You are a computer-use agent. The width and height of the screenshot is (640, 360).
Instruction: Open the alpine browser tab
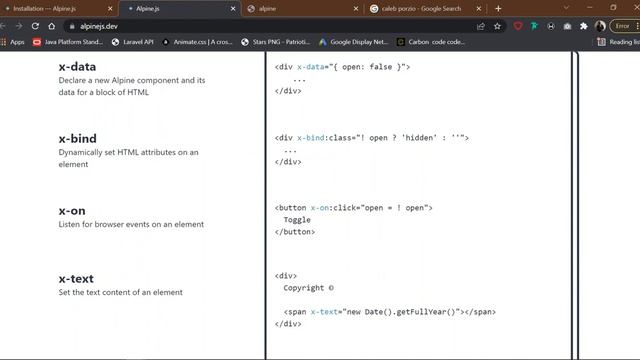click(x=303, y=9)
